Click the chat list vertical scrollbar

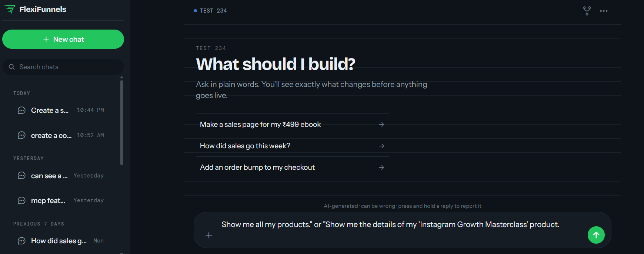(121, 122)
